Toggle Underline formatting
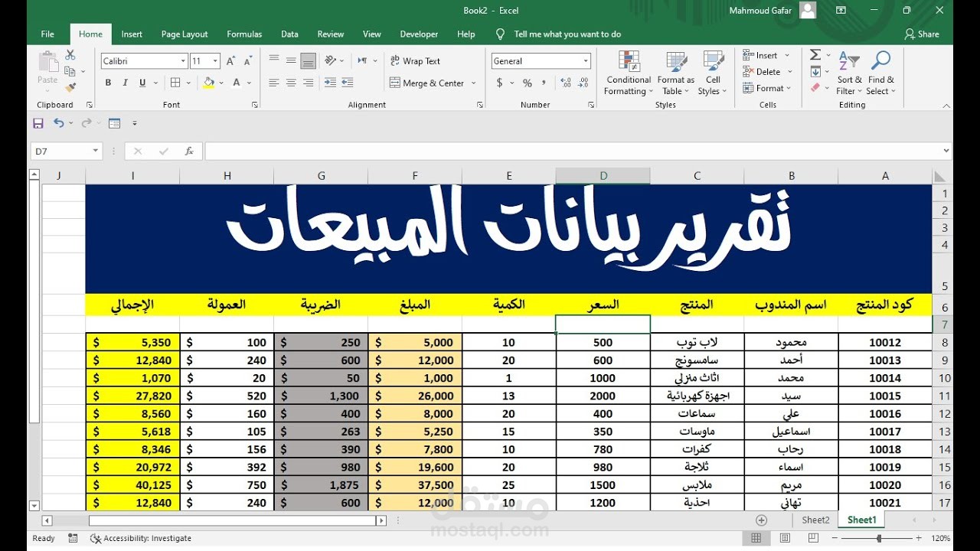The height and width of the screenshot is (551, 980). pos(142,83)
